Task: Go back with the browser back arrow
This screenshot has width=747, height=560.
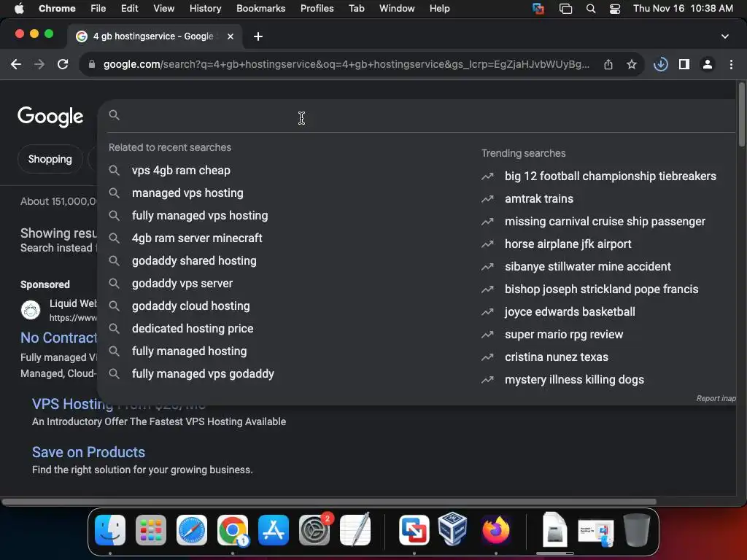Action: 16,64
